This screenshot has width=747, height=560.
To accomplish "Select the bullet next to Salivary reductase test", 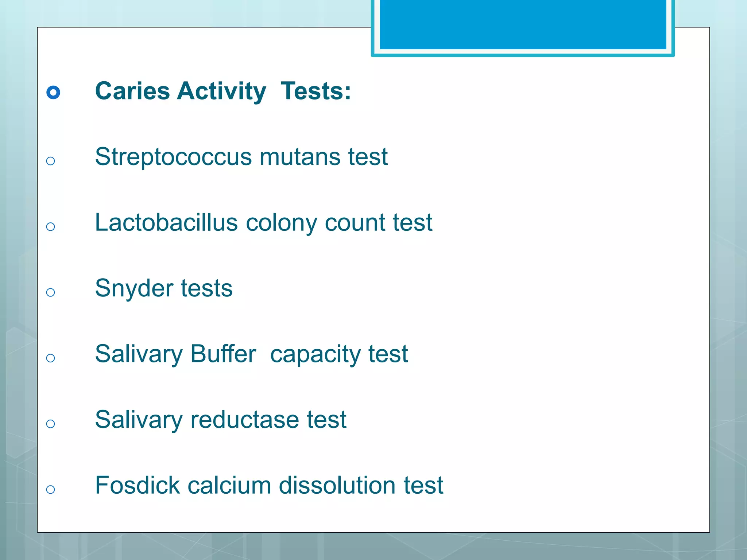I will click(51, 424).
